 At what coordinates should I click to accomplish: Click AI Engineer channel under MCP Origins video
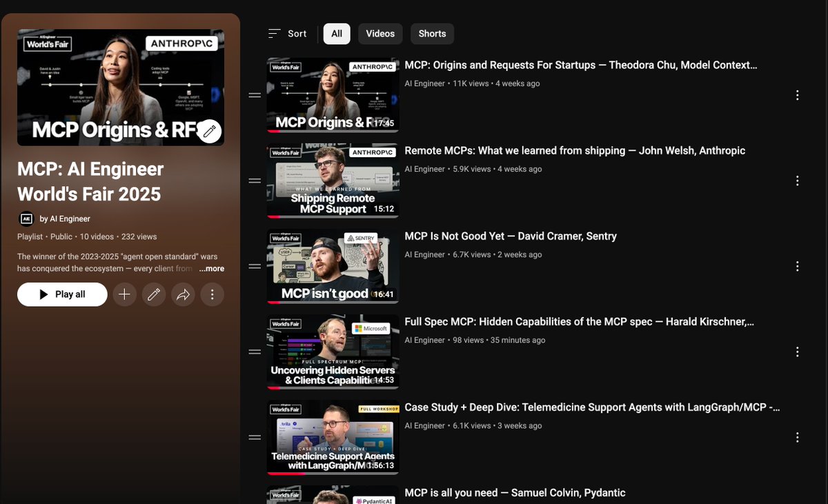click(x=424, y=83)
